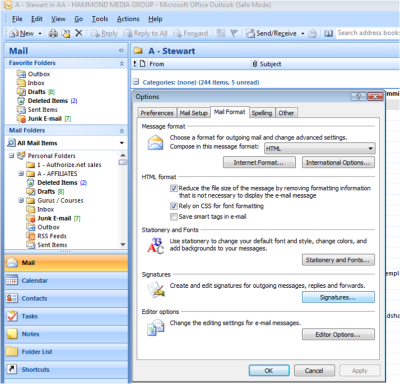The image size is (400, 384).
Task: Open the View menu
Action: tap(58, 19)
